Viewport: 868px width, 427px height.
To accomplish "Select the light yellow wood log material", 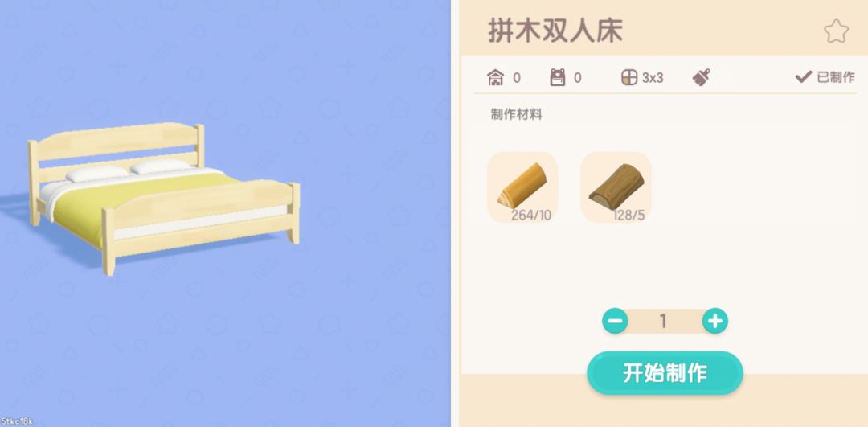I will click(x=522, y=187).
